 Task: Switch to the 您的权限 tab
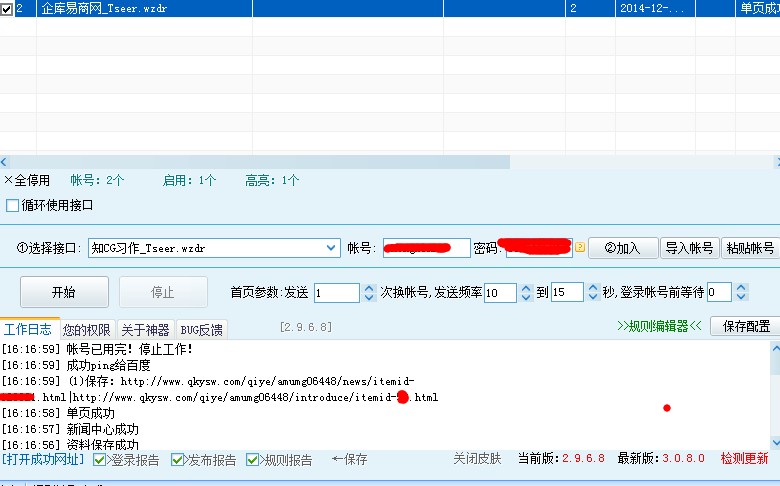pyautogui.click(x=87, y=330)
